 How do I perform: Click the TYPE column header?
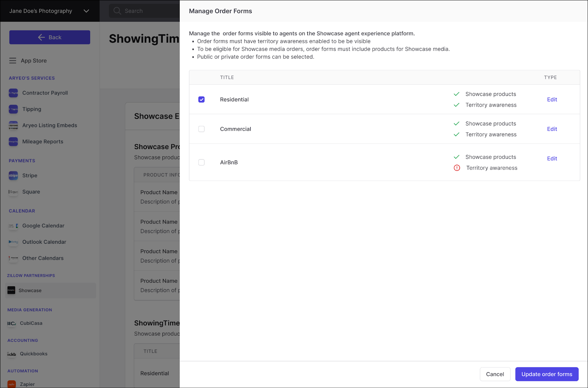551,77
